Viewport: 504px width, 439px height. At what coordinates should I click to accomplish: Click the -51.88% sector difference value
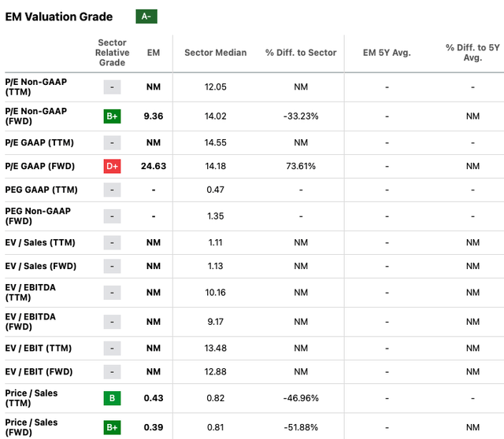click(x=300, y=426)
